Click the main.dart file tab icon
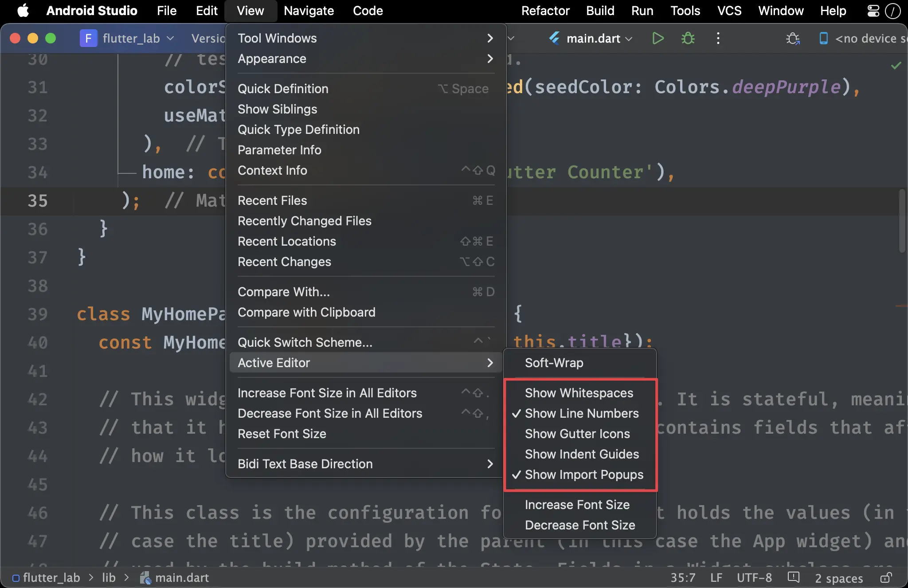 (x=555, y=38)
